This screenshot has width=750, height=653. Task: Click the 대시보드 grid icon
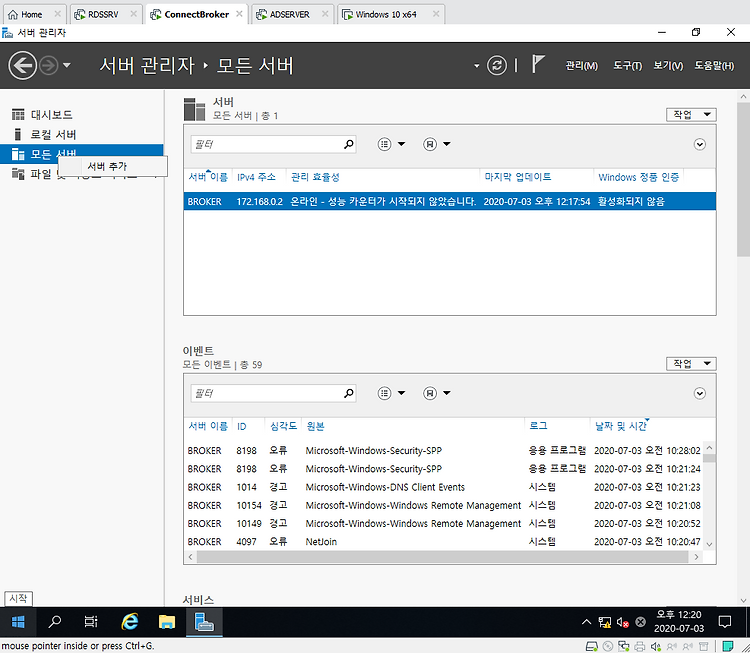click(18, 115)
